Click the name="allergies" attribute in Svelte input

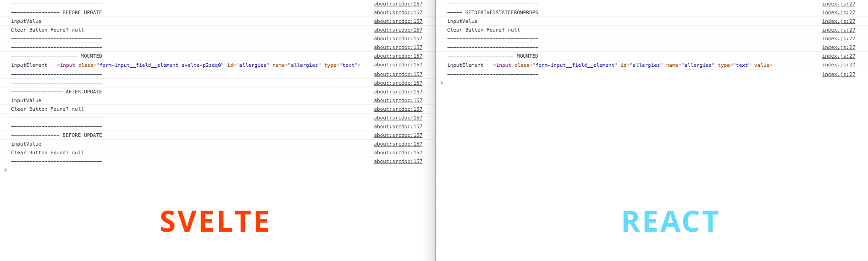[297, 65]
